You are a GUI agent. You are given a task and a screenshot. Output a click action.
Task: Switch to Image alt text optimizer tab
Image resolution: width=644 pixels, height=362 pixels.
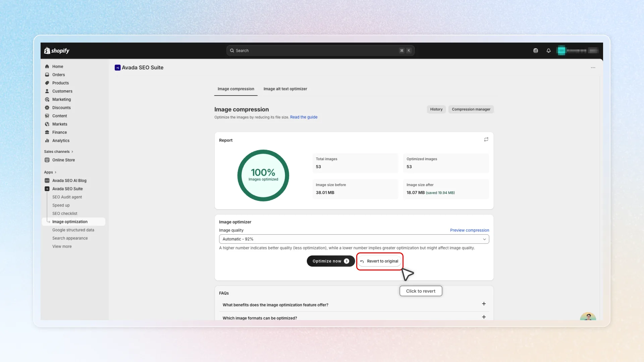tap(285, 89)
